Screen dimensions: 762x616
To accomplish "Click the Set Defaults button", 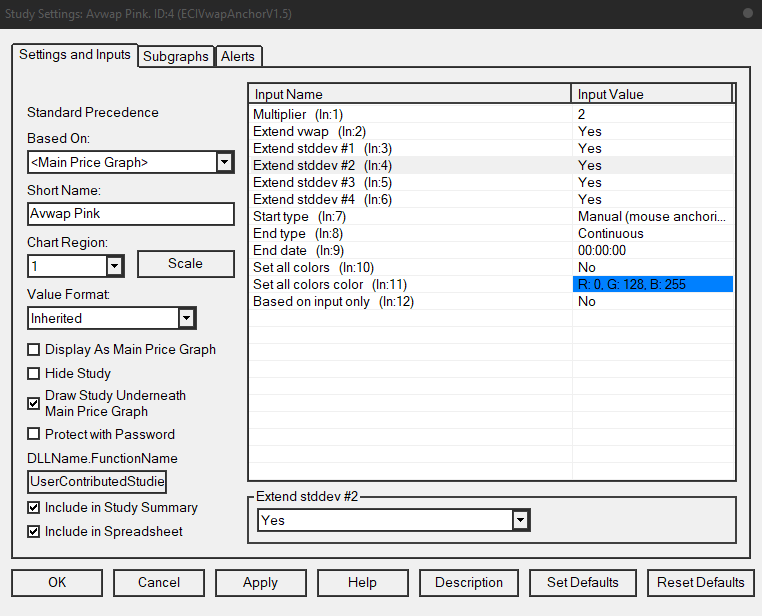I will [x=582, y=582].
